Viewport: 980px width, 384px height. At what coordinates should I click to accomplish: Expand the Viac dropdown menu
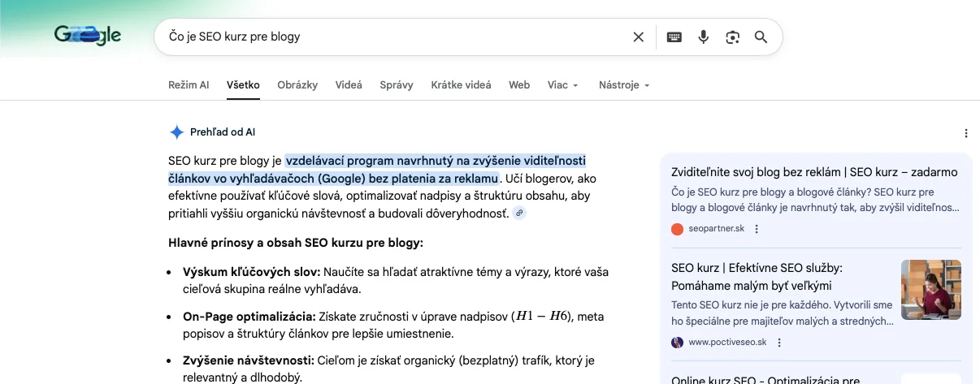pos(562,85)
